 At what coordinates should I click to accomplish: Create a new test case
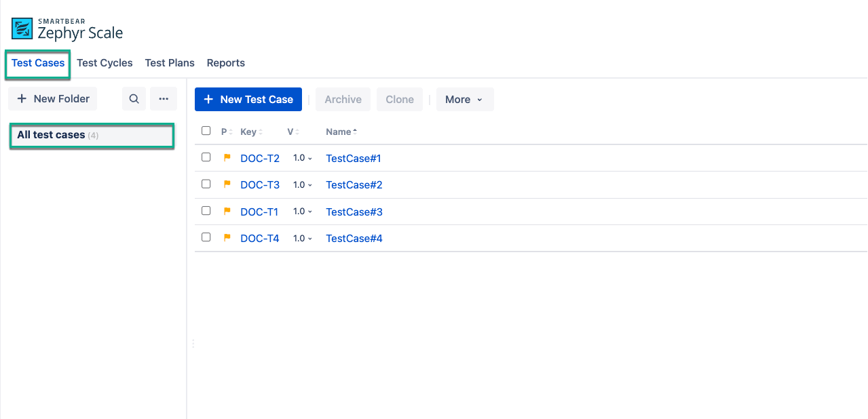pos(248,99)
